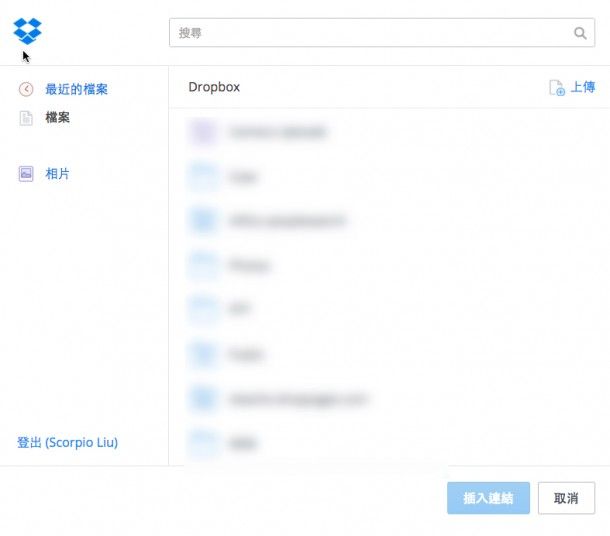Click the 上傳 upload link
This screenshot has width=610, height=536.
coord(583,87)
